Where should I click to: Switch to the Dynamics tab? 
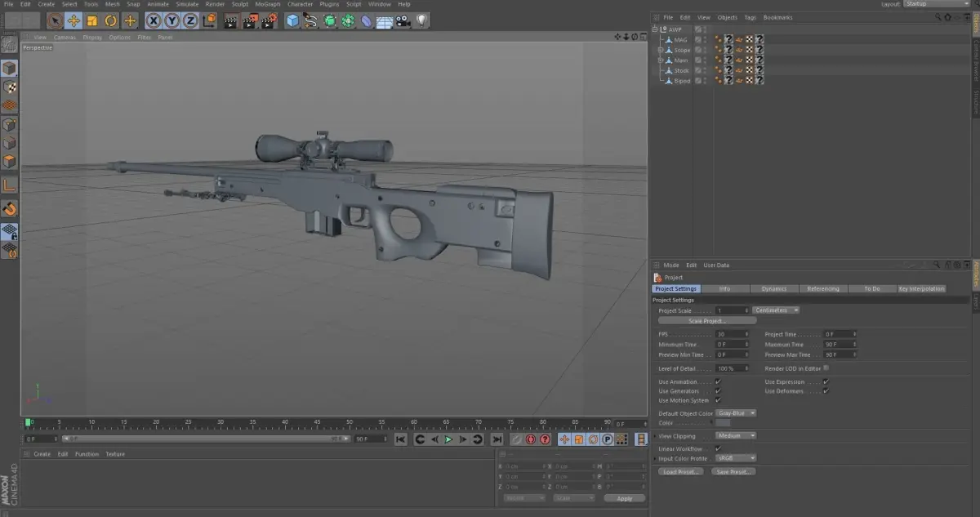coord(773,288)
